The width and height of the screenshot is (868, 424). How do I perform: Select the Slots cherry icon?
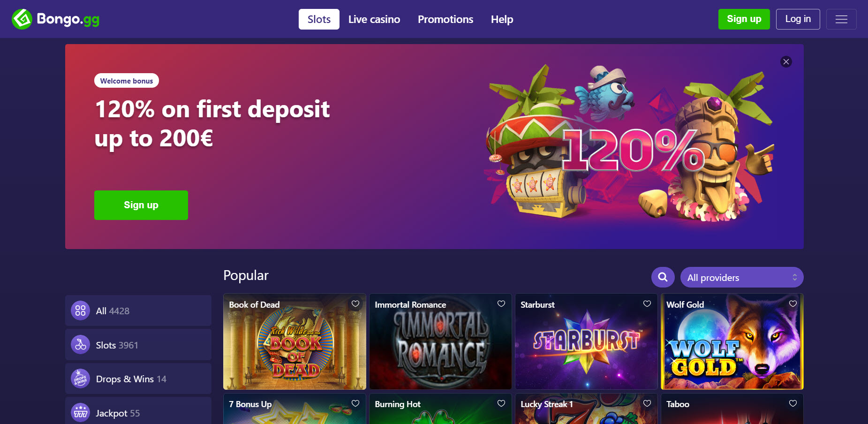coord(80,345)
